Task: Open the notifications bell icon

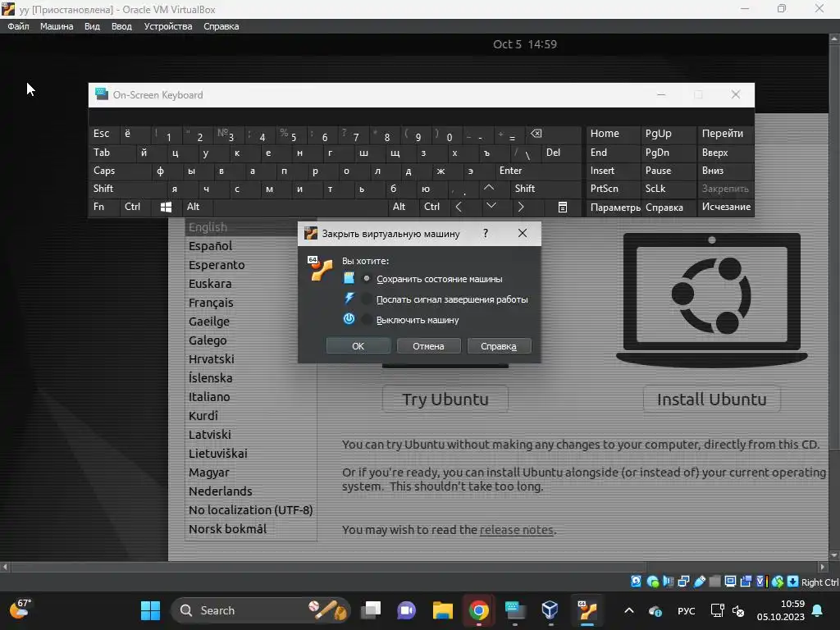Action: pyautogui.click(x=818, y=610)
